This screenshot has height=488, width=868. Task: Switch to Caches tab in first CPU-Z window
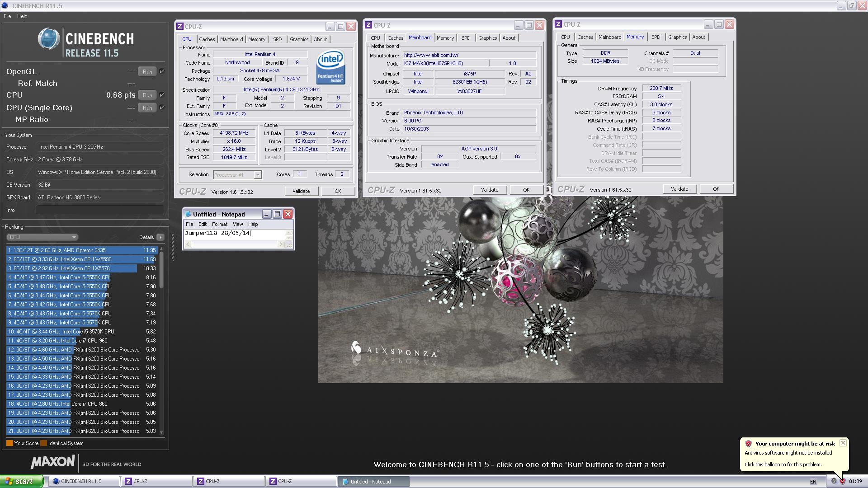point(207,39)
